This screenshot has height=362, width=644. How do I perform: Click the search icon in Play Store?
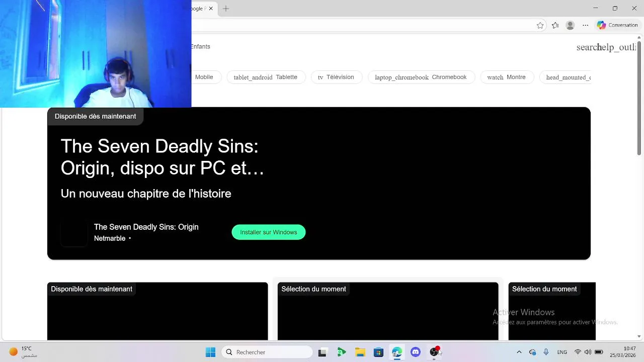point(587,47)
